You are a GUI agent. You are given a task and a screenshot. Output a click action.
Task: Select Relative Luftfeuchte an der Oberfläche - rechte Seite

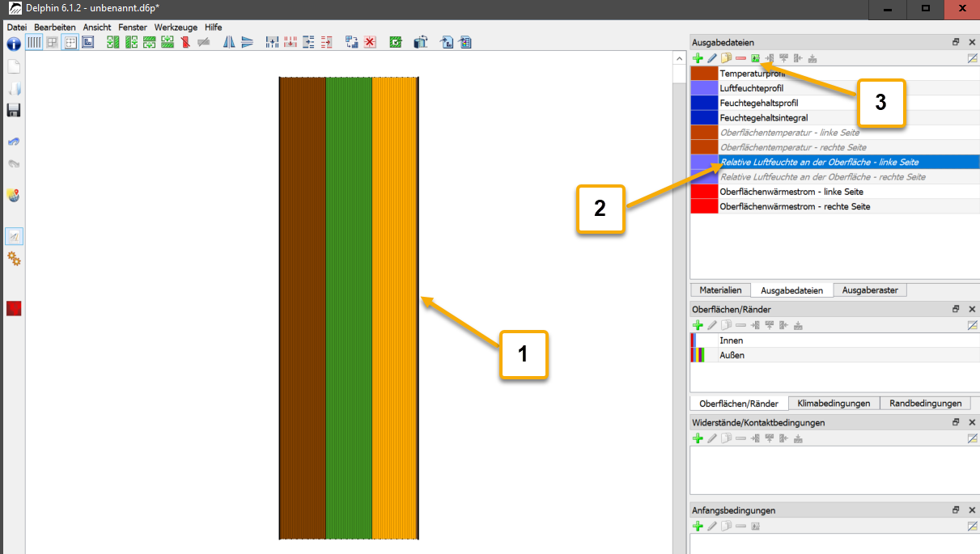[834, 176]
